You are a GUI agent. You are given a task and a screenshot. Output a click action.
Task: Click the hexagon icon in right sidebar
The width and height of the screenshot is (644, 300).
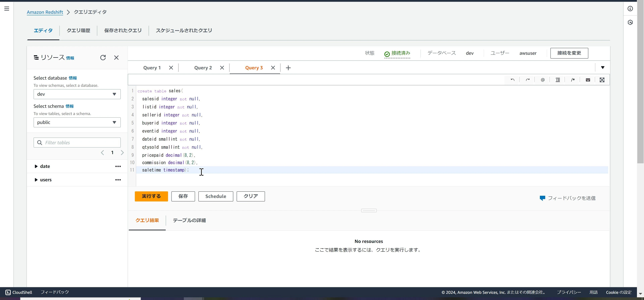click(630, 22)
